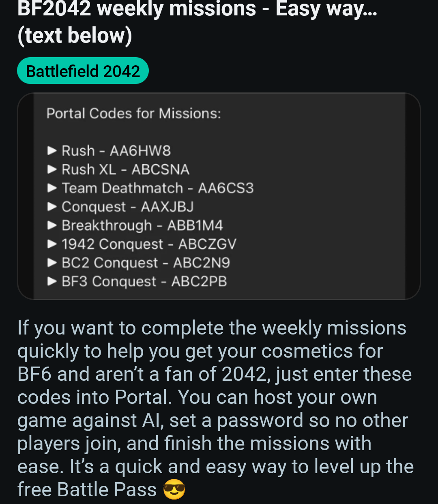The width and height of the screenshot is (438, 504).
Task: Click the arrow bullet beside 1942 Conquest
Action: 52,244
